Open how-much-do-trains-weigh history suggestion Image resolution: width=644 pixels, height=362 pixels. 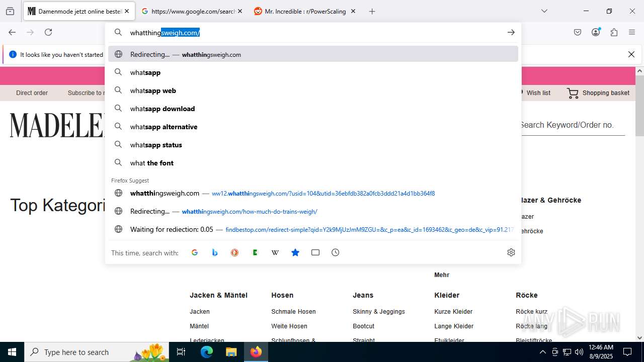tap(313, 211)
